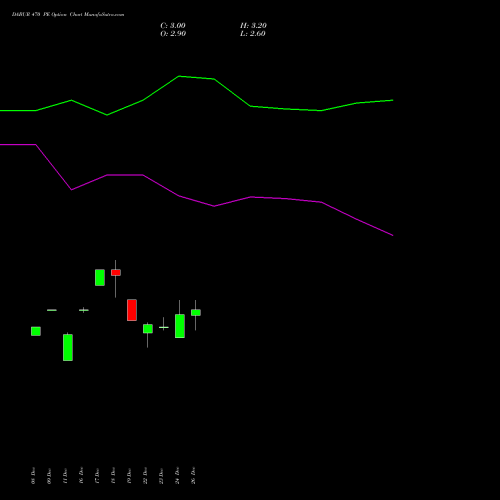This screenshot has height=500, width=500.
Task: Click the green candle for 22 Dec
Action: tap(148, 329)
